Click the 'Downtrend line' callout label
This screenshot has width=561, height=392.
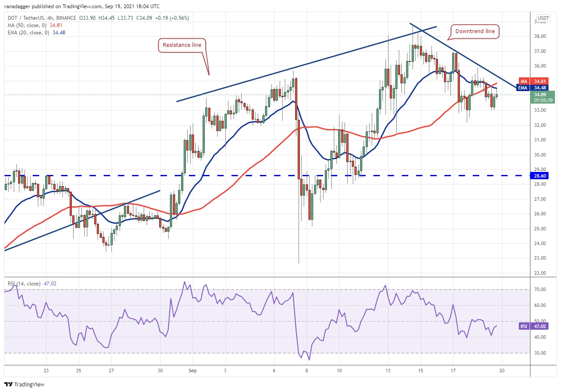(475, 31)
